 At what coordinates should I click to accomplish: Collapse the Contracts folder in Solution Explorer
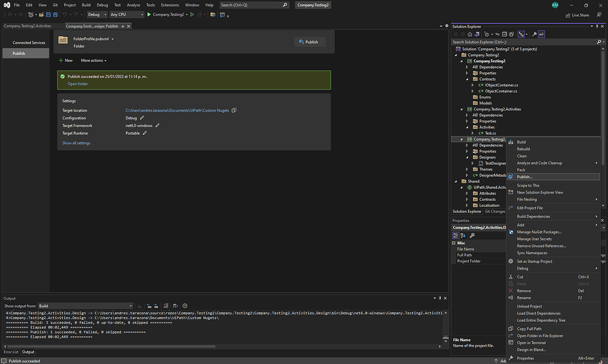467,79
